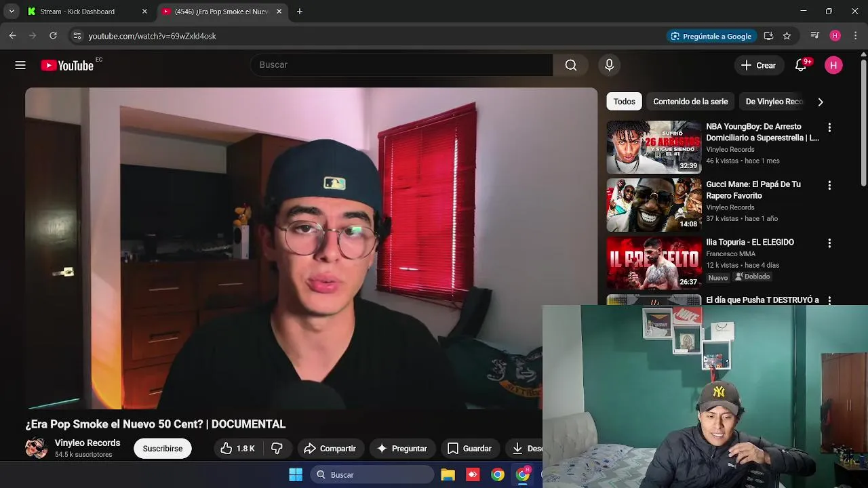Open the red AnyDesk taskbar app

(x=473, y=474)
